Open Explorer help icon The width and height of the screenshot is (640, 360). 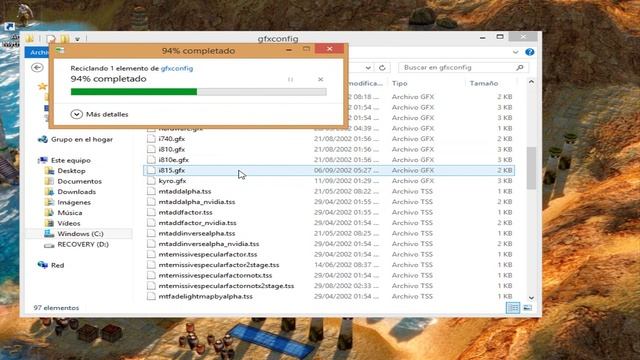point(529,52)
